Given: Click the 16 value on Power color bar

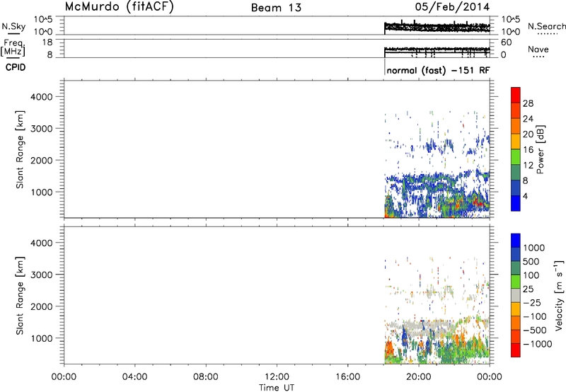Looking at the screenshot, I should click(528, 150).
